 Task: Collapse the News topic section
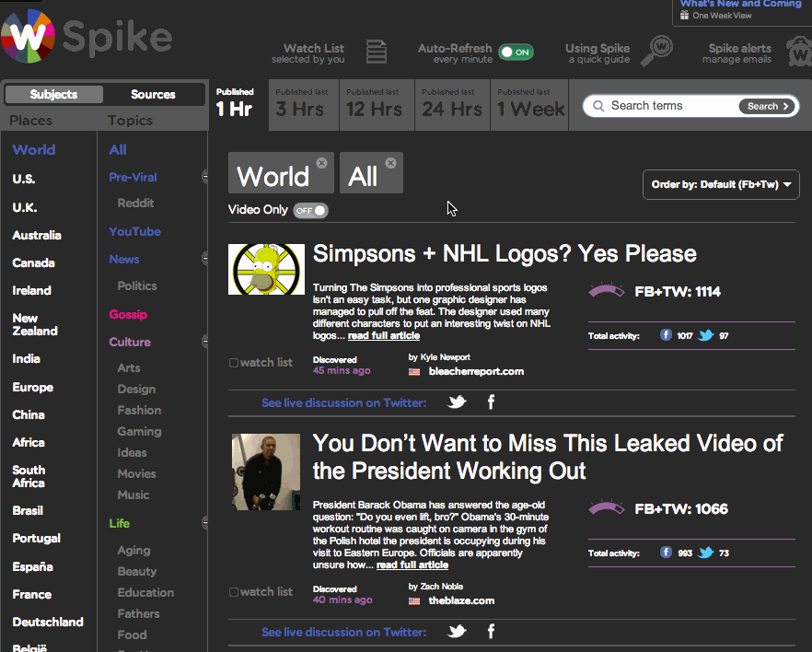(x=204, y=259)
